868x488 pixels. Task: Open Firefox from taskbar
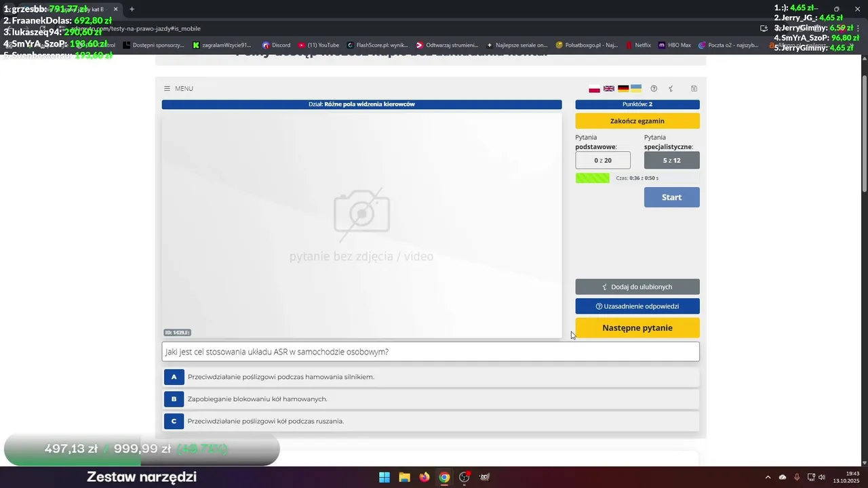coord(425,477)
